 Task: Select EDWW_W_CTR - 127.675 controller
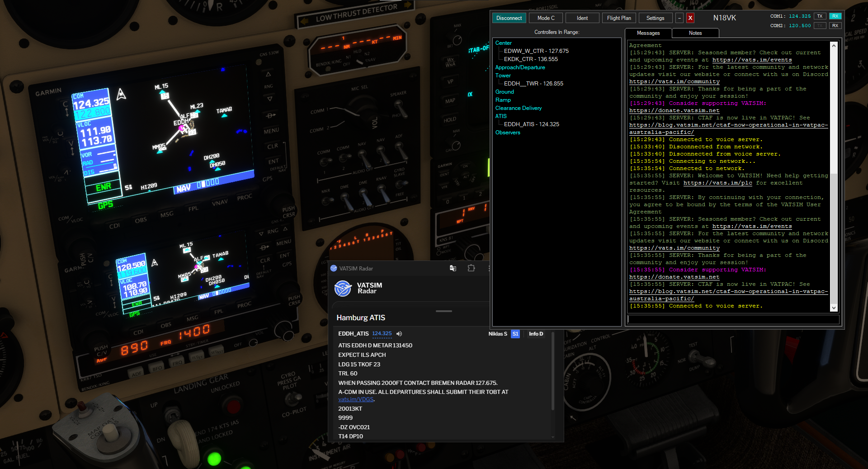point(536,51)
